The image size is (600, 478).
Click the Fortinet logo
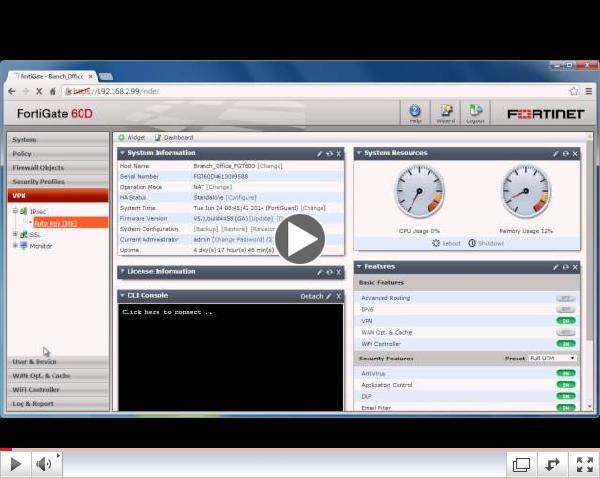click(546, 114)
